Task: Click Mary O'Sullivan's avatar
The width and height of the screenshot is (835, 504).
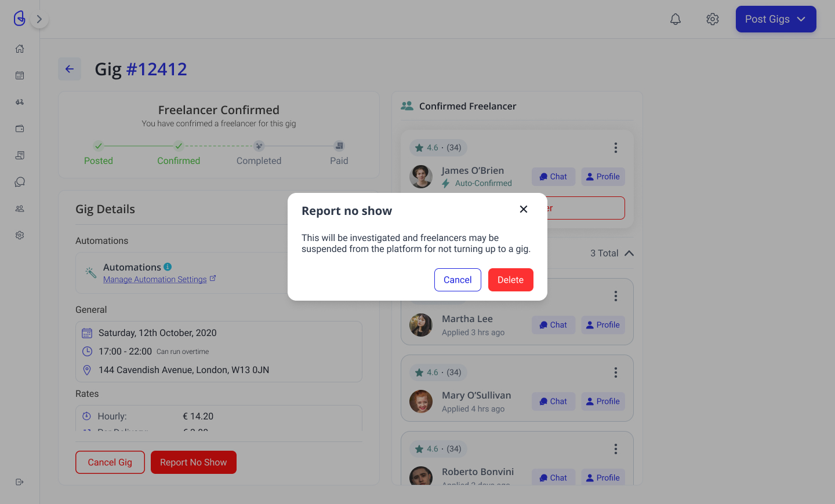Action: 421,401
